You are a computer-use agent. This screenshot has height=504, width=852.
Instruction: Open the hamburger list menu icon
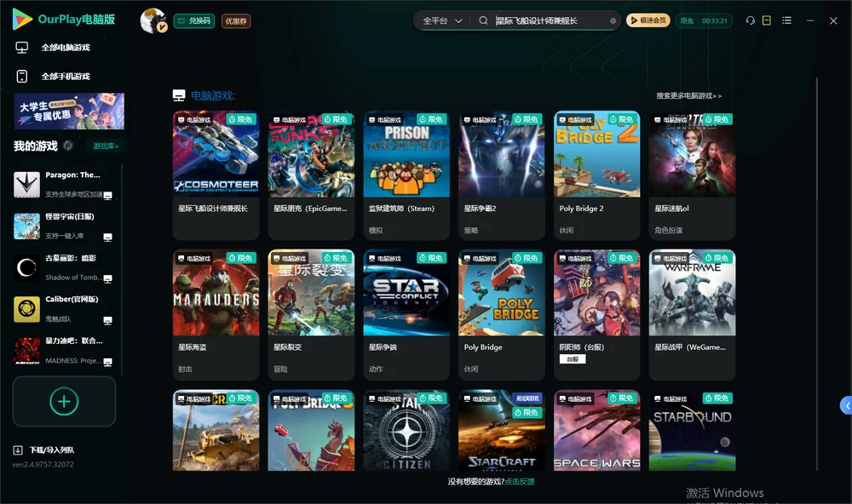(x=786, y=20)
